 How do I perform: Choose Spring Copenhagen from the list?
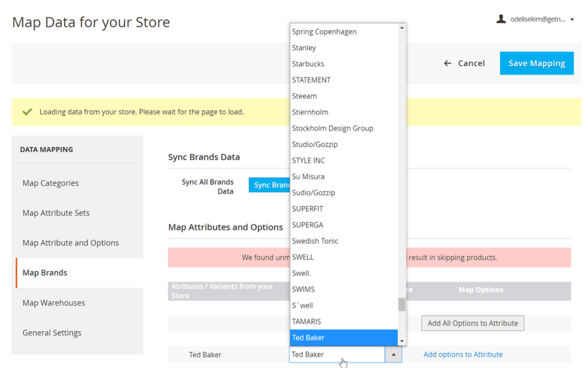344,32
